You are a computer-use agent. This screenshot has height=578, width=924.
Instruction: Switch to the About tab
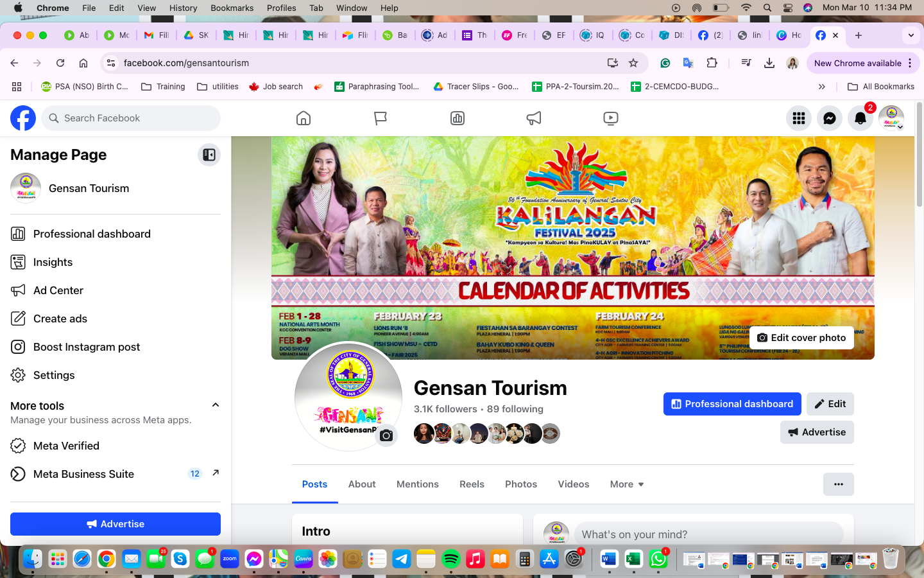pyautogui.click(x=362, y=484)
